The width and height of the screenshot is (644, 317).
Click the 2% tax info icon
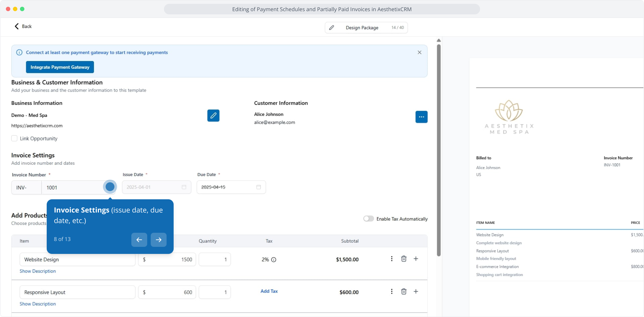274,260
